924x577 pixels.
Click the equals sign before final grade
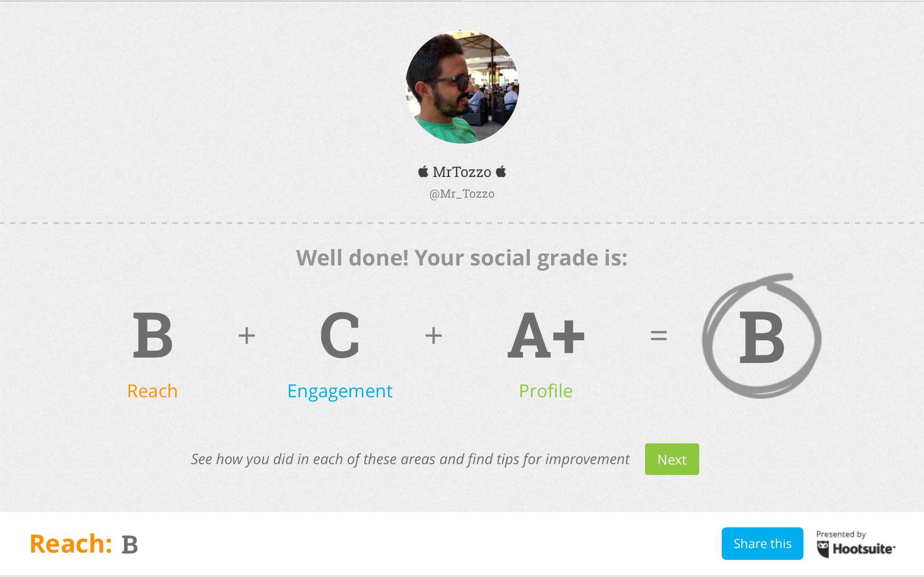click(659, 335)
